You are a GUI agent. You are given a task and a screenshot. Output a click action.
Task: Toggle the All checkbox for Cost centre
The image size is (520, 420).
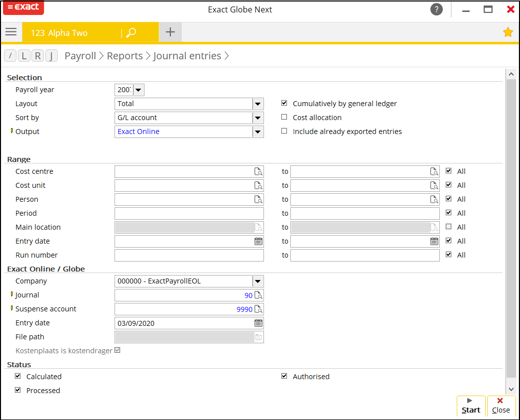coord(449,171)
